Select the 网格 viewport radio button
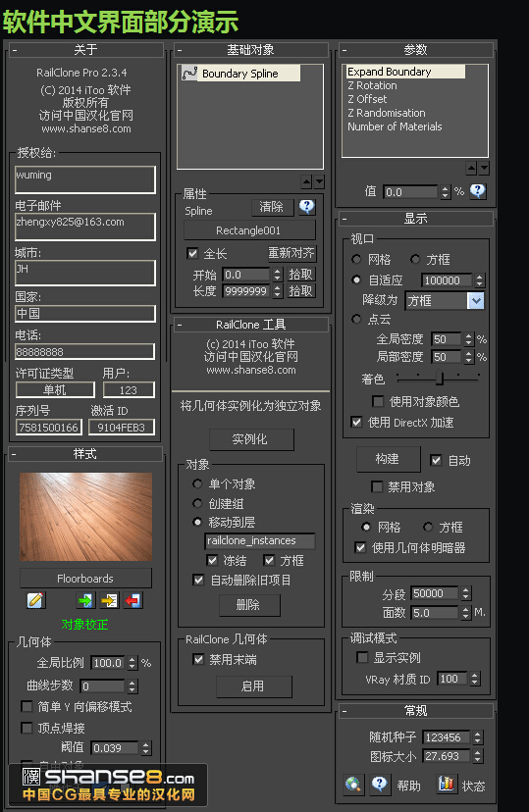 coord(356,259)
